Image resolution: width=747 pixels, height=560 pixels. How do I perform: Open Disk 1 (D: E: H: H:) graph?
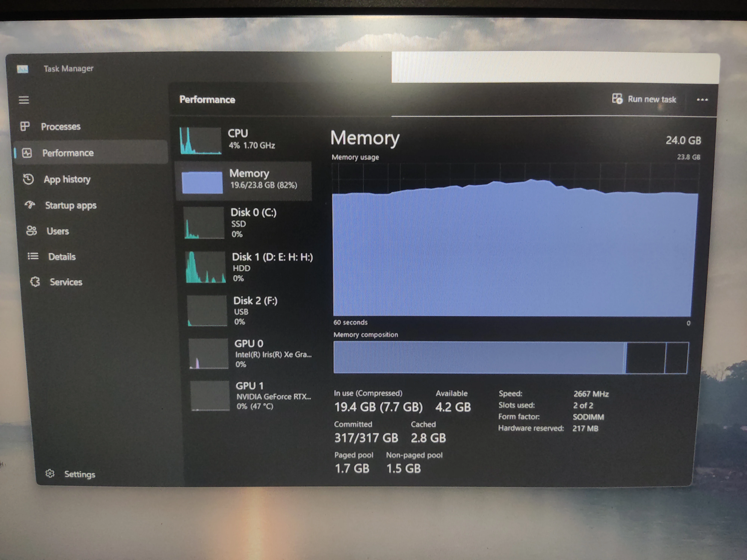click(x=206, y=267)
